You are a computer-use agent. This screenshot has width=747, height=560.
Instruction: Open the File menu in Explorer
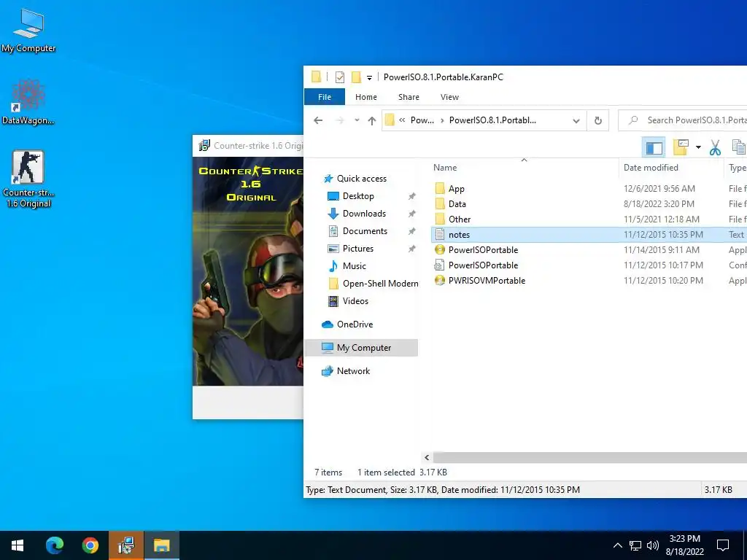tap(325, 97)
